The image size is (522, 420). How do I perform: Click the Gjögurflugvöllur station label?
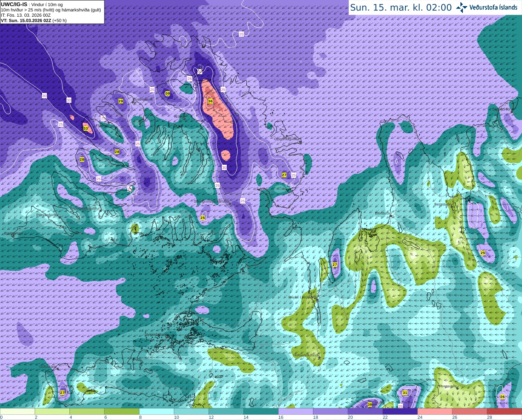tap(287, 139)
